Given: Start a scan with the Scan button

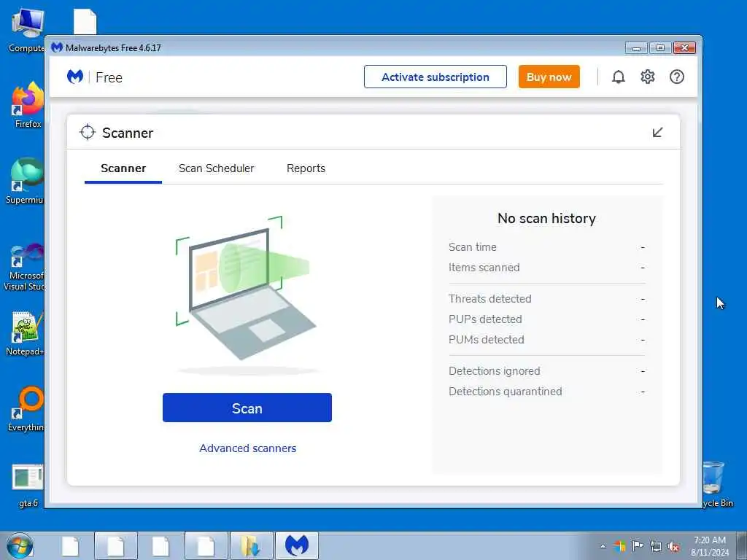Looking at the screenshot, I should (247, 408).
